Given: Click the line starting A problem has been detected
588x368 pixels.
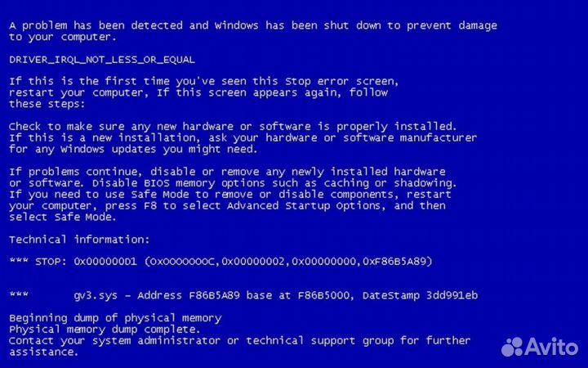Looking at the screenshot, I should pyautogui.click(x=253, y=25).
